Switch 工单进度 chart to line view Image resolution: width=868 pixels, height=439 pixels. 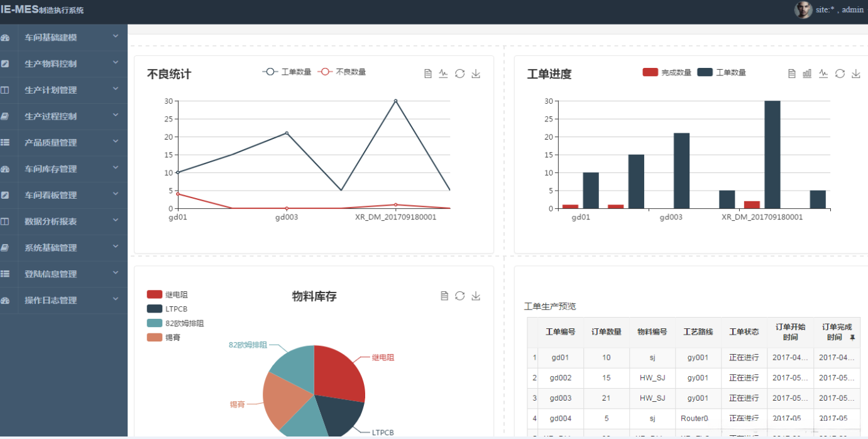823,74
